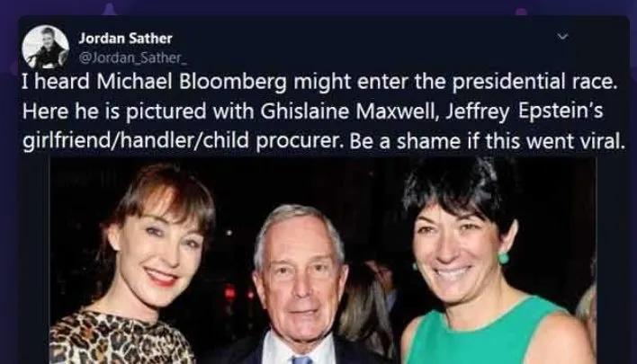Click the sentence "Be a shame if this went viral."
This screenshot has width=637, height=364.
486,141
